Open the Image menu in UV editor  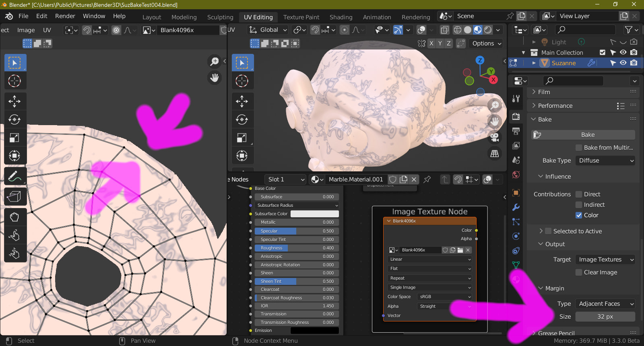(x=26, y=30)
